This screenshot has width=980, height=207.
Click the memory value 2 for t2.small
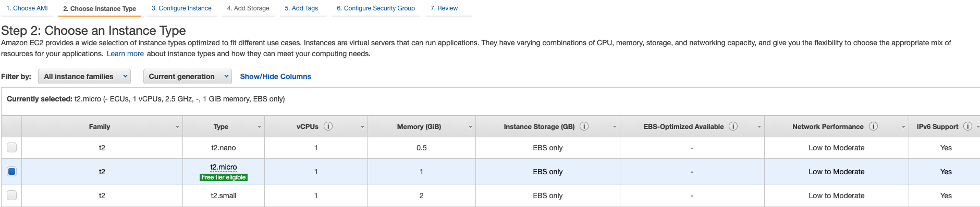(421, 196)
